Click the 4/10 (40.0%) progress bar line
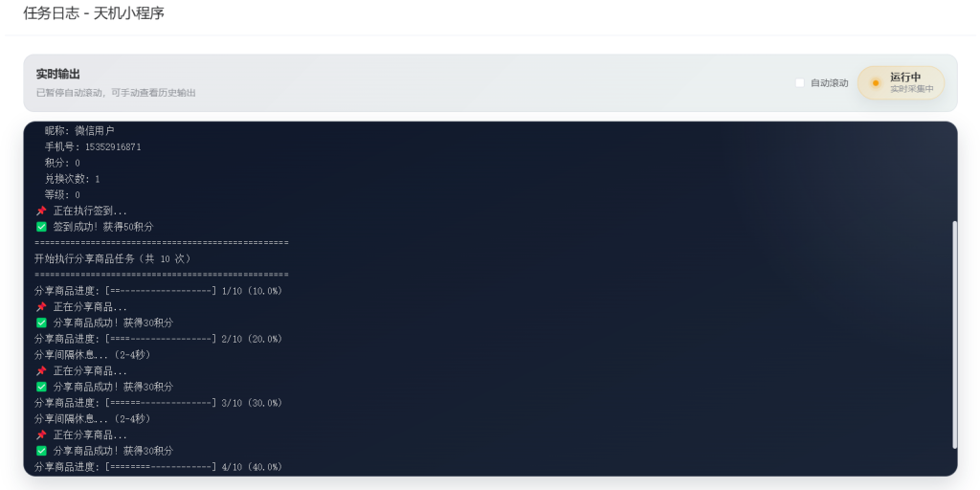Image resolution: width=980 pixels, height=490 pixels. click(x=158, y=467)
